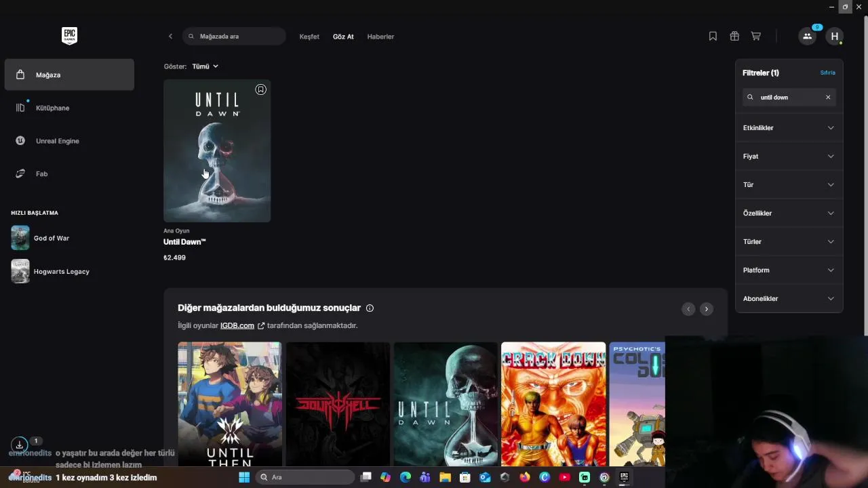Select Mağaza in the sidebar
868x488 pixels.
69,75
